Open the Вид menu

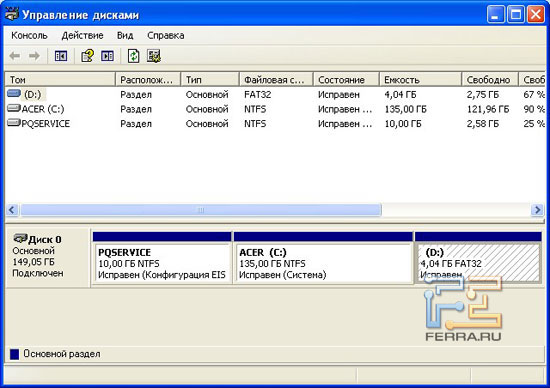(x=125, y=35)
